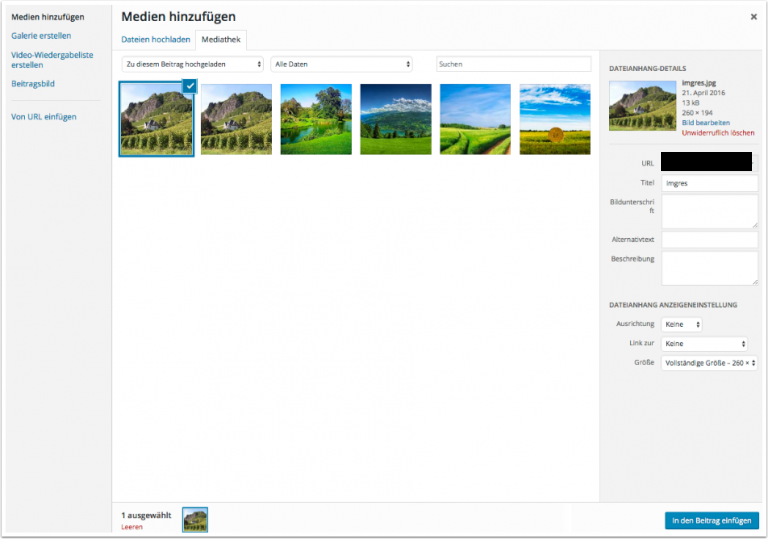Viewport: 768px width, 539px height.
Task: Open Galerie erstellen
Action: [x=41, y=36]
